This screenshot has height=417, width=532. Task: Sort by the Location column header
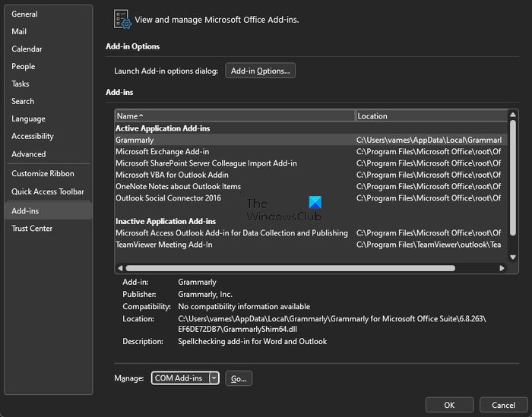click(431, 116)
